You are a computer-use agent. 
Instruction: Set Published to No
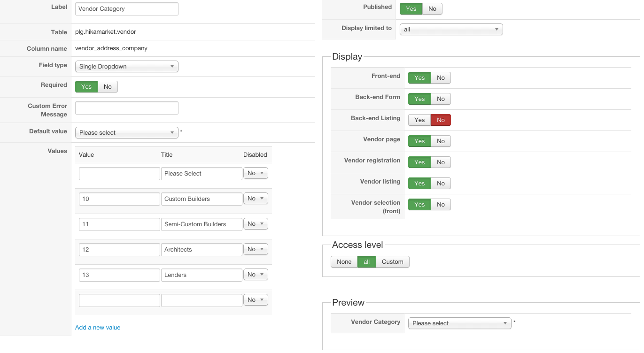[x=432, y=8]
